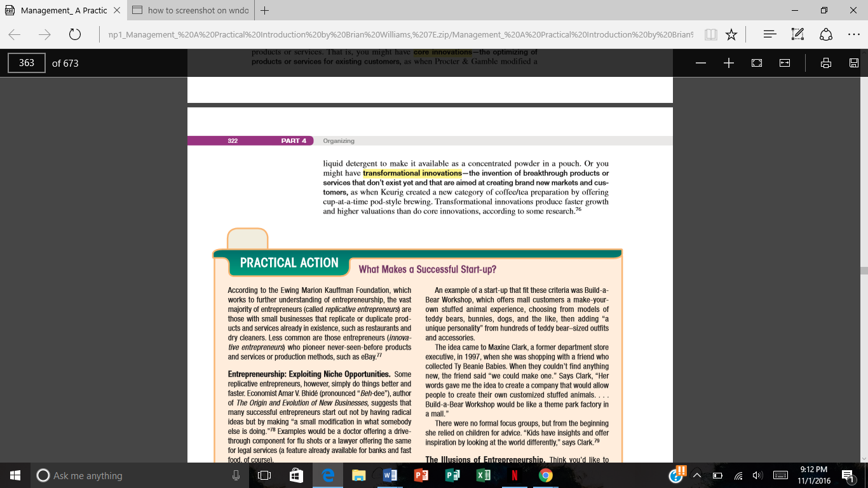Click the "PRACTICAL ACTION" heading

click(x=289, y=263)
